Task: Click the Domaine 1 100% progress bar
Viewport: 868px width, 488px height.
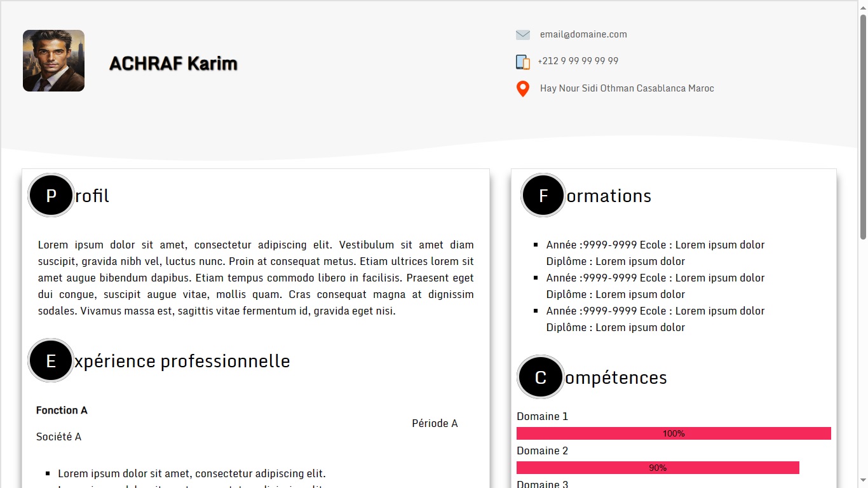Action: pyautogui.click(x=674, y=433)
